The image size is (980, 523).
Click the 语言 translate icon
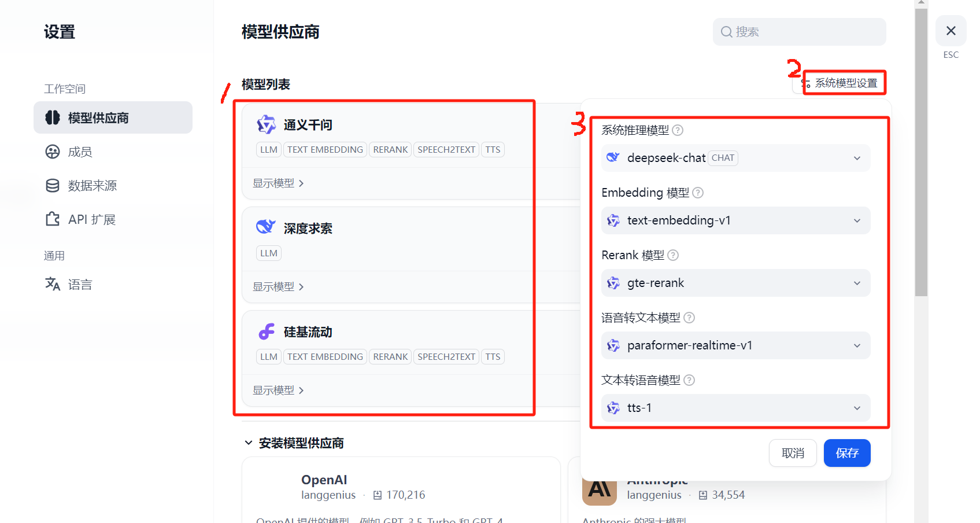coord(53,284)
